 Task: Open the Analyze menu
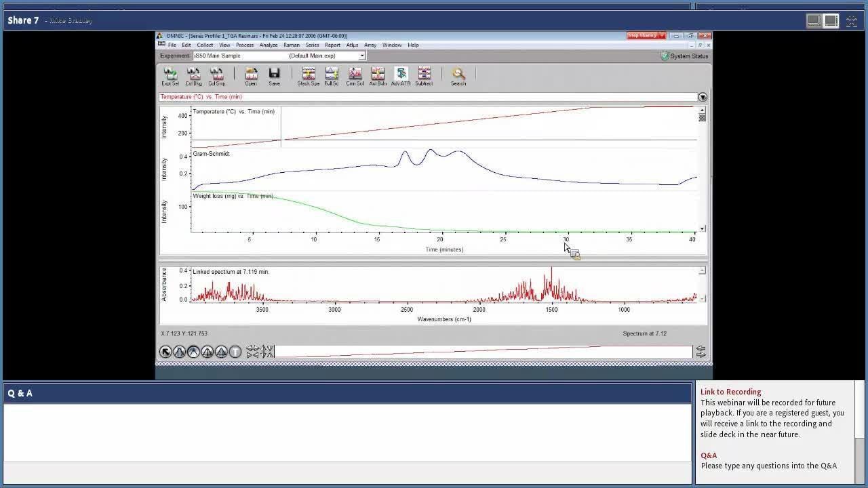click(x=268, y=45)
